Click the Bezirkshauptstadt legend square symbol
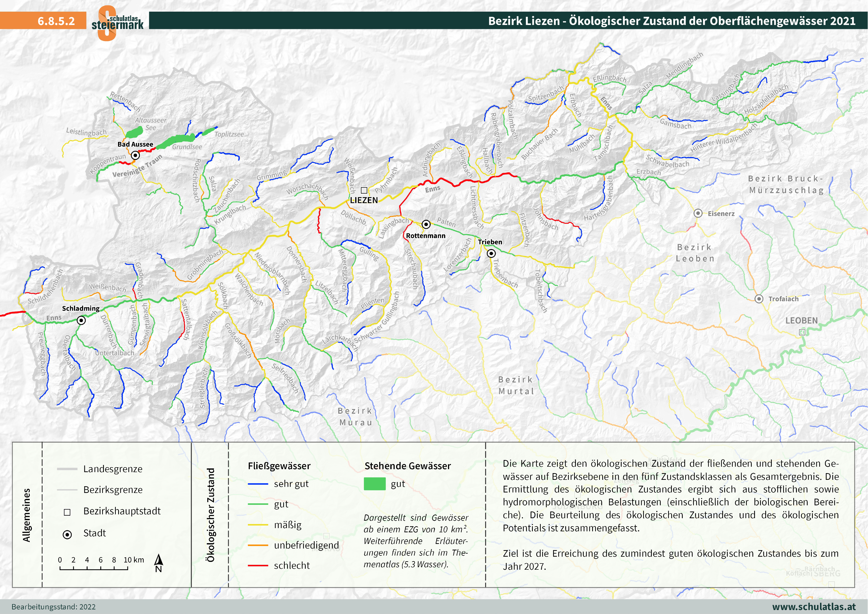 [x=67, y=512]
